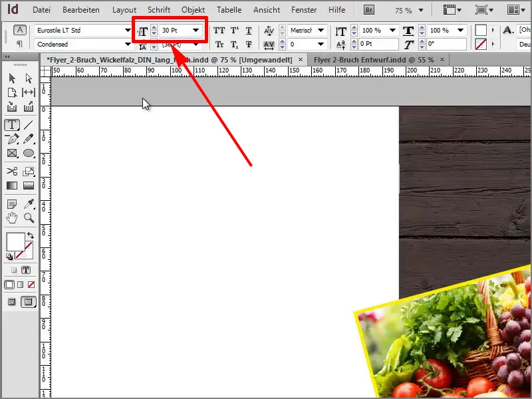The height and width of the screenshot is (399, 532).
Task: Open the Bearbeiten menu
Action: pos(80,10)
